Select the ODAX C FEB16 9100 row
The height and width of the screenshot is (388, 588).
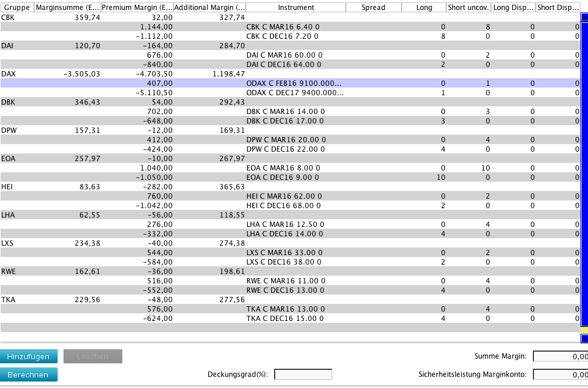(x=293, y=83)
